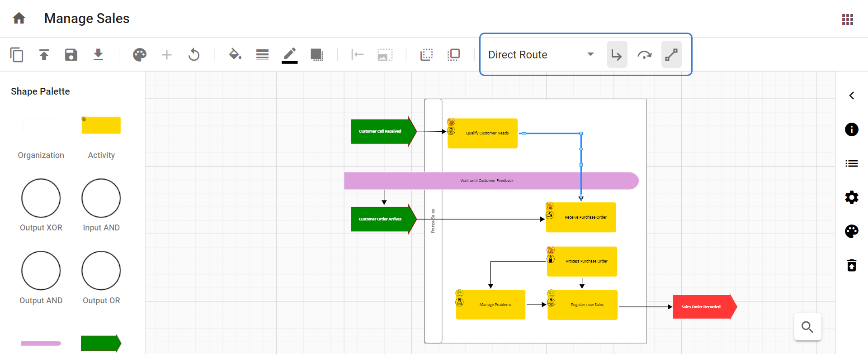Click the home icon
The width and height of the screenshot is (868, 354).
[x=19, y=19]
